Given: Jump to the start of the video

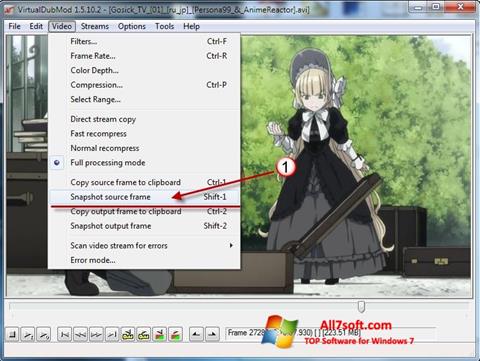Looking at the screenshot, I should tap(64, 334).
